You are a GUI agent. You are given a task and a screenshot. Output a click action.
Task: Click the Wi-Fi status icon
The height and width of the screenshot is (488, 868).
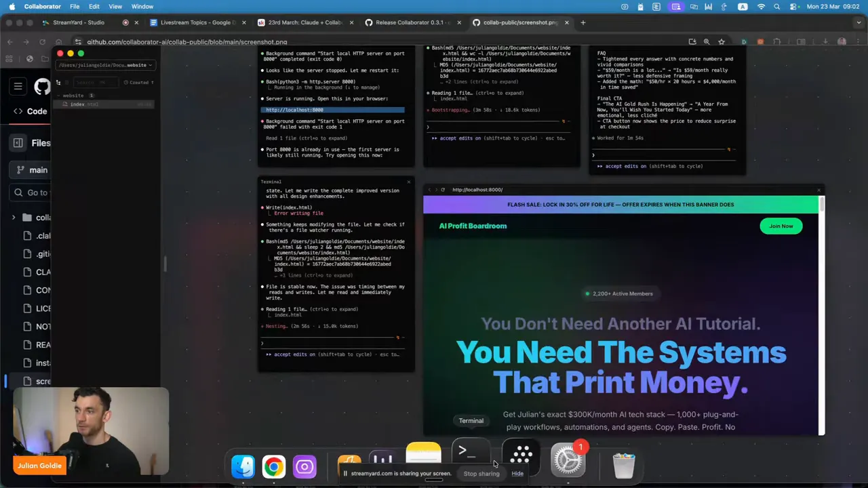coord(761,7)
